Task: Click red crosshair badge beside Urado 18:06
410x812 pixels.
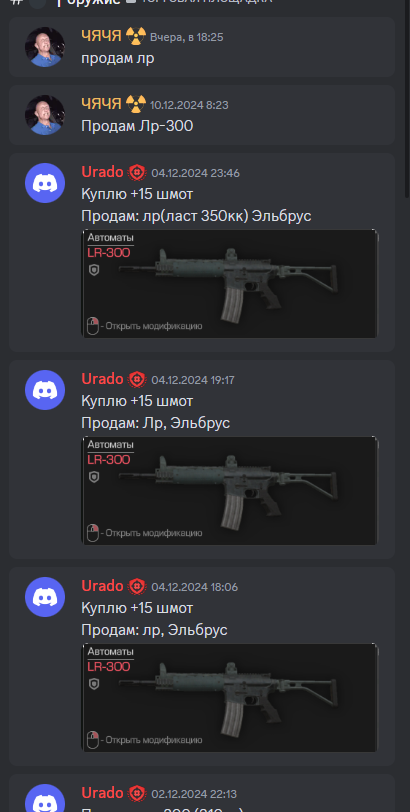Action: pos(137,586)
